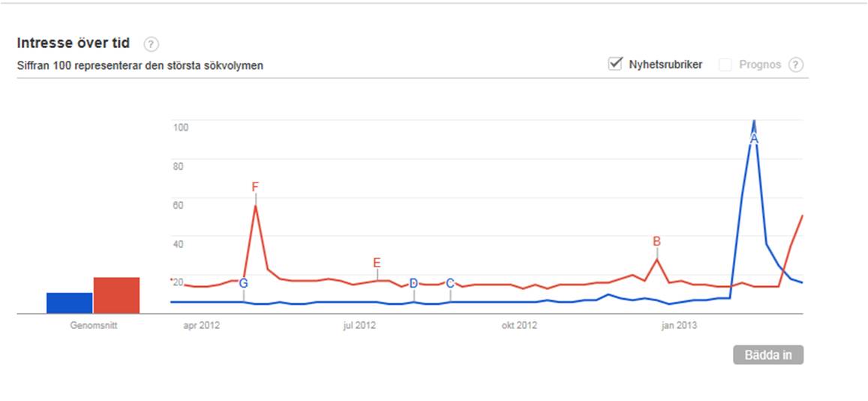Click the jul 2012 axis label
The width and height of the screenshot is (868, 401).
pos(359,325)
